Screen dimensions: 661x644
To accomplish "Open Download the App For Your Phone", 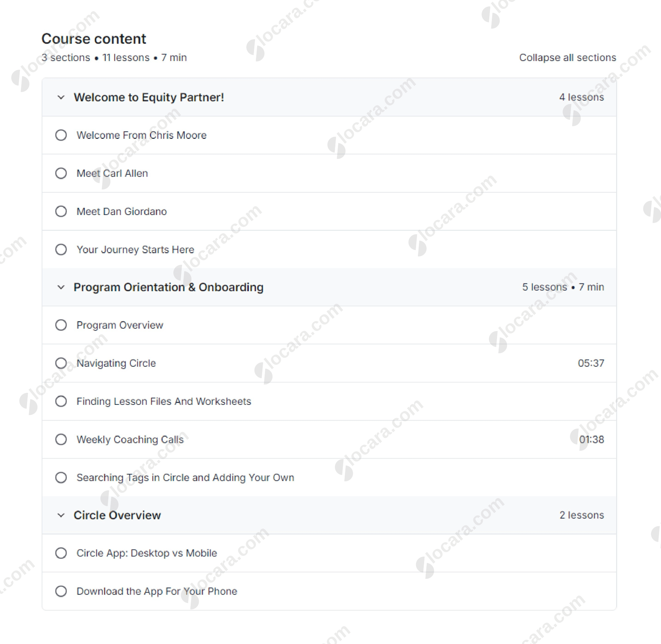I will click(x=157, y=591).
